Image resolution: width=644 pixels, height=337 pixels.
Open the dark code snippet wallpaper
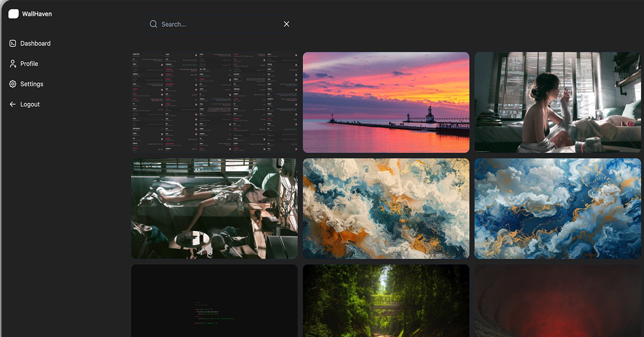214,301
